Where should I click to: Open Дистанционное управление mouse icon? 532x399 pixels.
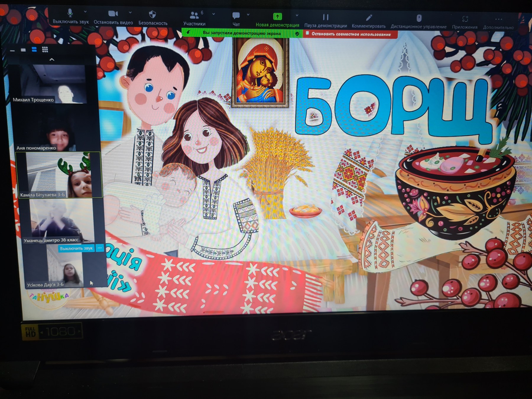[x=419, y=19]
